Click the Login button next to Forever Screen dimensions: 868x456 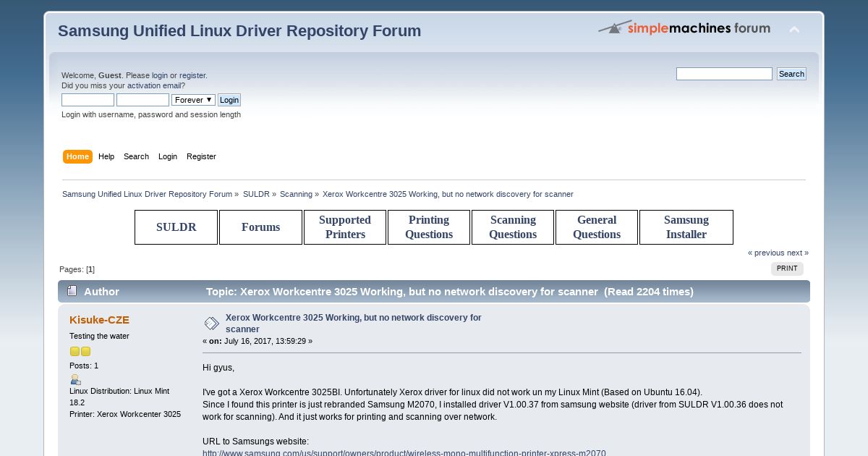229,100
